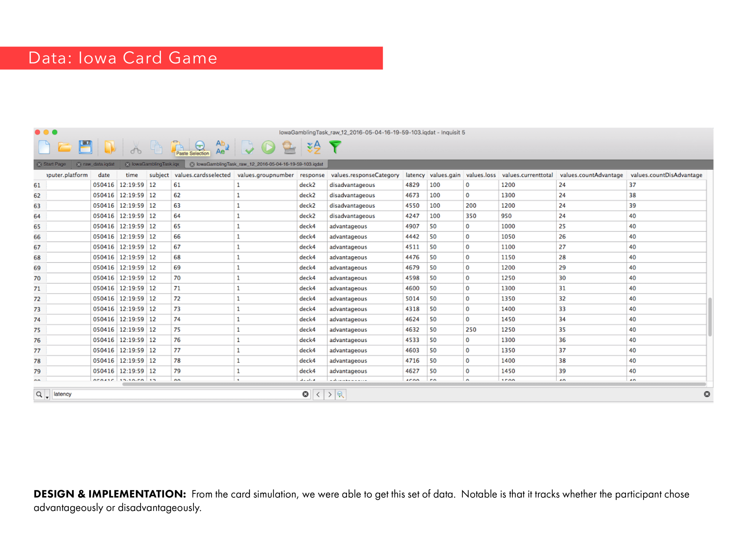Apply a filter with the green funnel icon

point(335,147)
